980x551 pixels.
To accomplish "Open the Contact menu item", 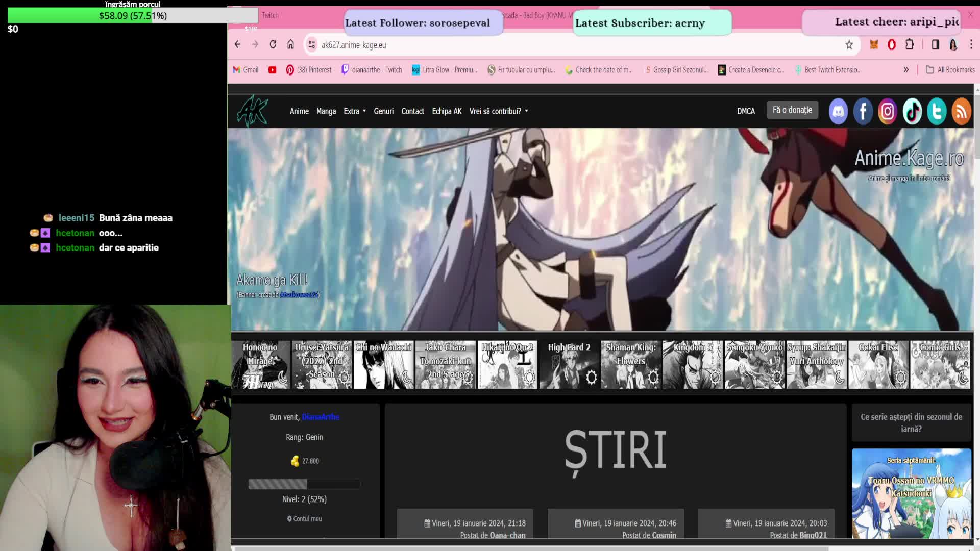I will pos(412,111).
